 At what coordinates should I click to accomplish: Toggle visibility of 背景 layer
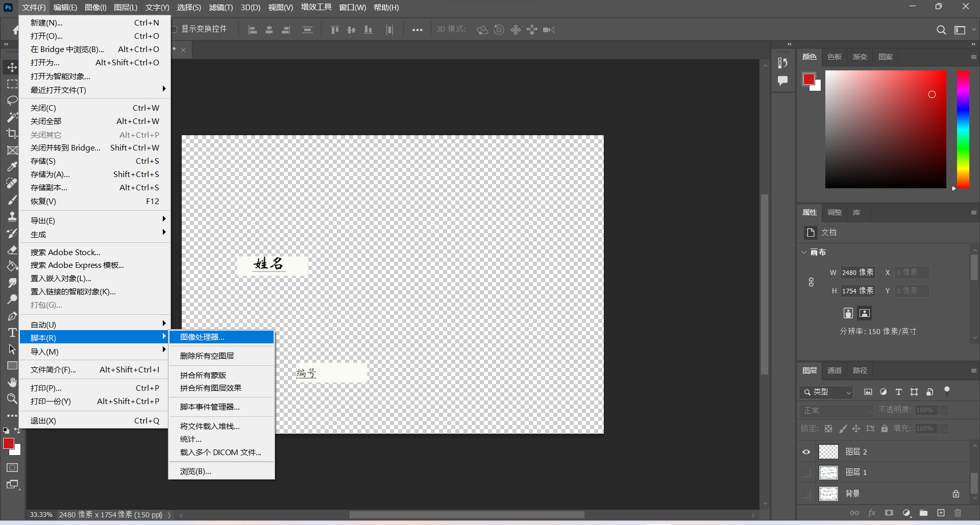(x=806, y=493)
